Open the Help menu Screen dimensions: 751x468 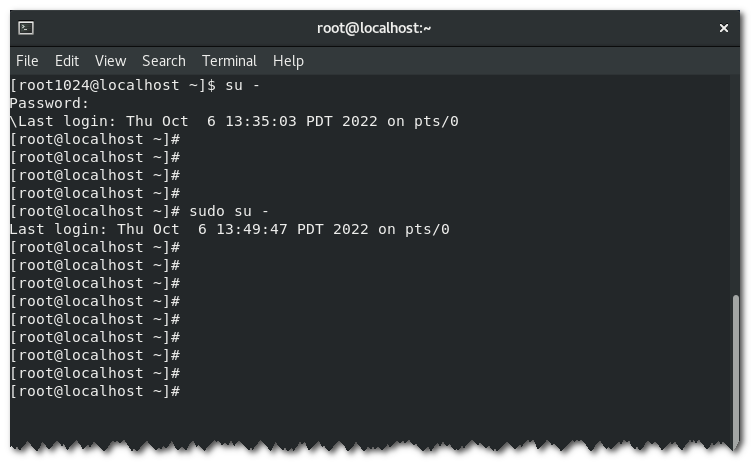tap(288, 61)
